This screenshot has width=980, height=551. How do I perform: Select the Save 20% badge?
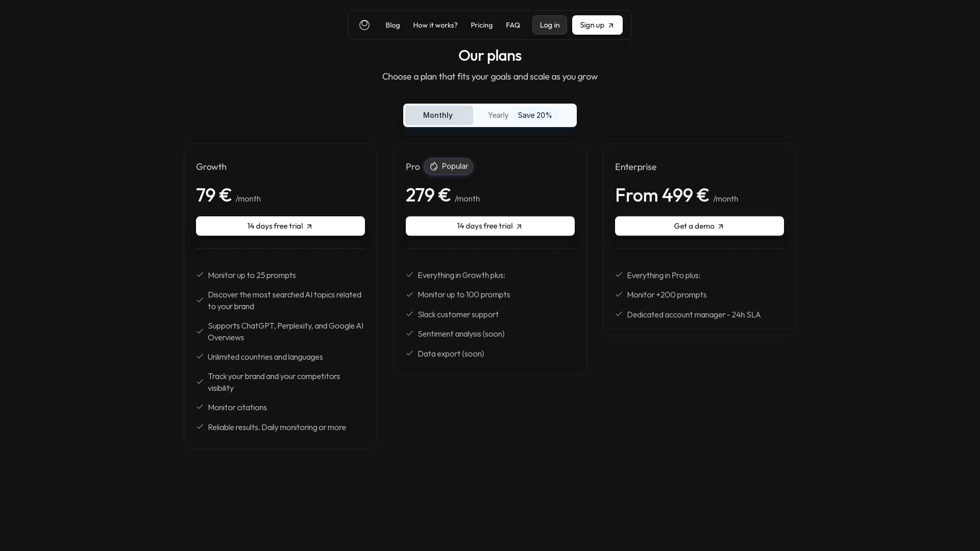point(535,115)
